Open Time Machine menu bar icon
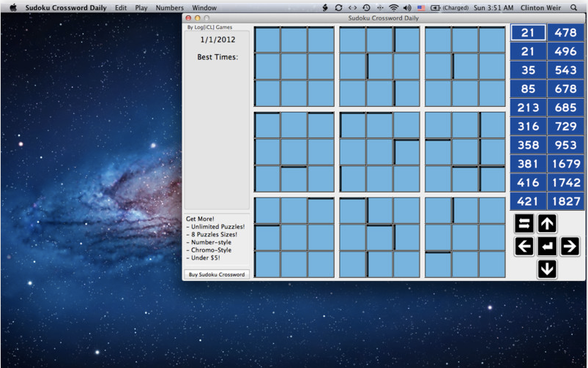The width and height of the screenshot is (588, 368). tap(366, 7)
